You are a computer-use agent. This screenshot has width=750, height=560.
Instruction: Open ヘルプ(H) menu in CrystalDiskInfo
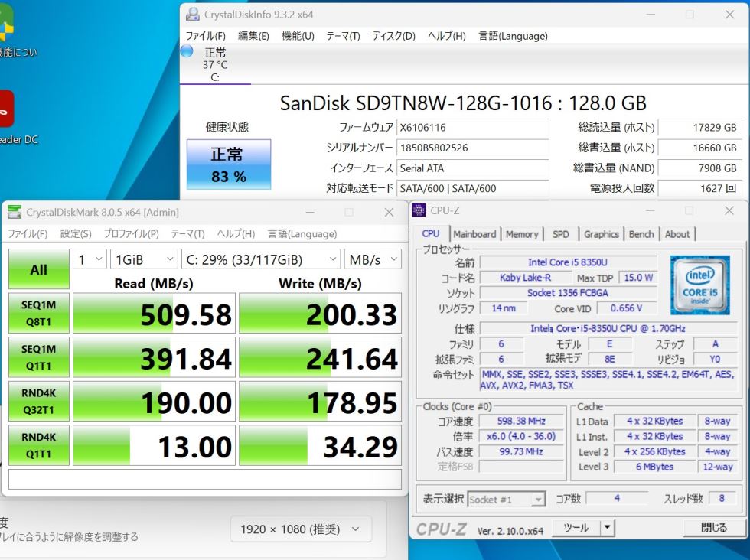[446, 36]
